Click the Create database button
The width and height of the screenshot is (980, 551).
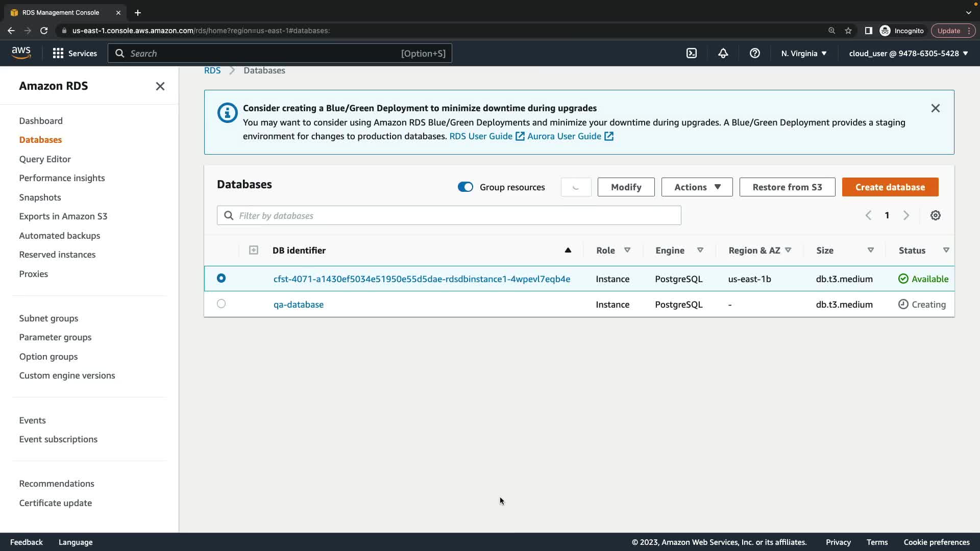[x=890, y=187]
